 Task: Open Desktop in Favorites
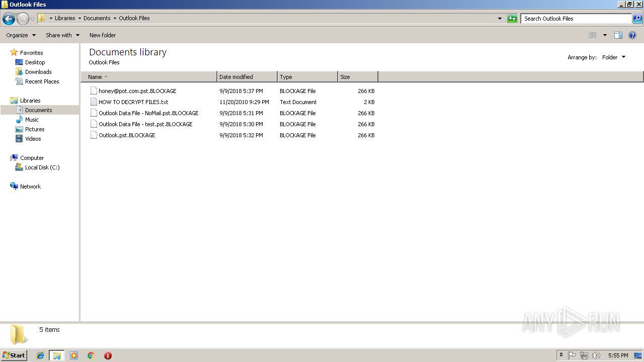pyautogui.click(x=35, y=62)
